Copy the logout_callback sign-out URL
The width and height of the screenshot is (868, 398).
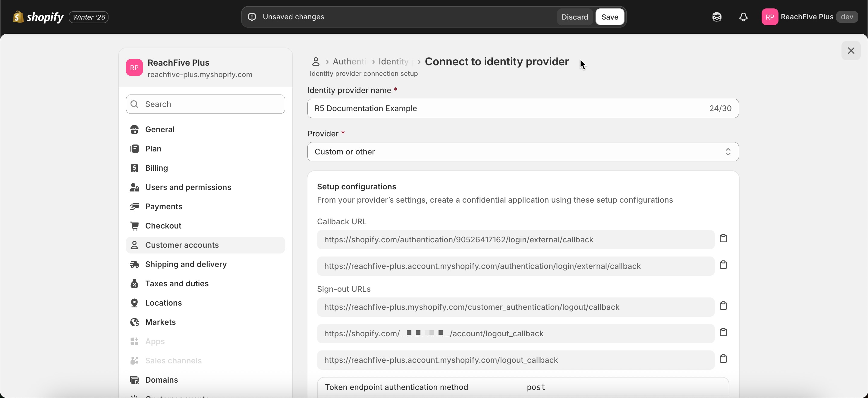click(x=724, y=359)
